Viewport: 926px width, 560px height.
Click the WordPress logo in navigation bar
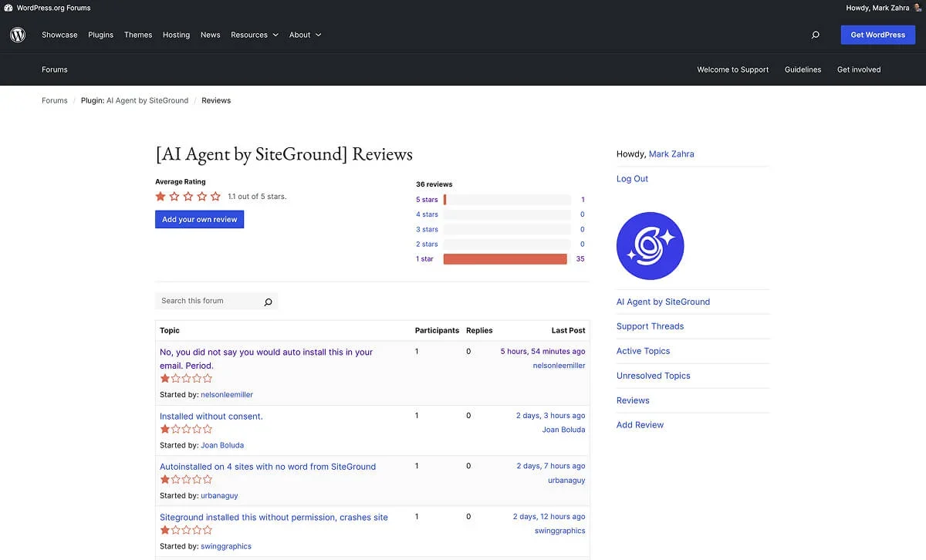(18, 35)
